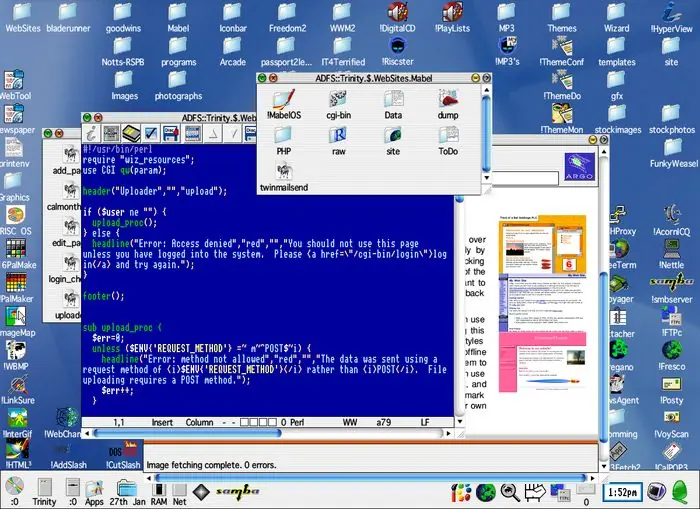Open Apps on the icon bar
Screen dimensions: 700x509
94,493
